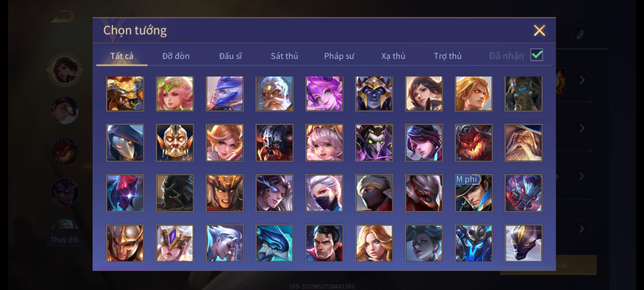The image size is (644, 290).
Task: Pick the masked white-haired ninja girl
Action: point(324,193)
